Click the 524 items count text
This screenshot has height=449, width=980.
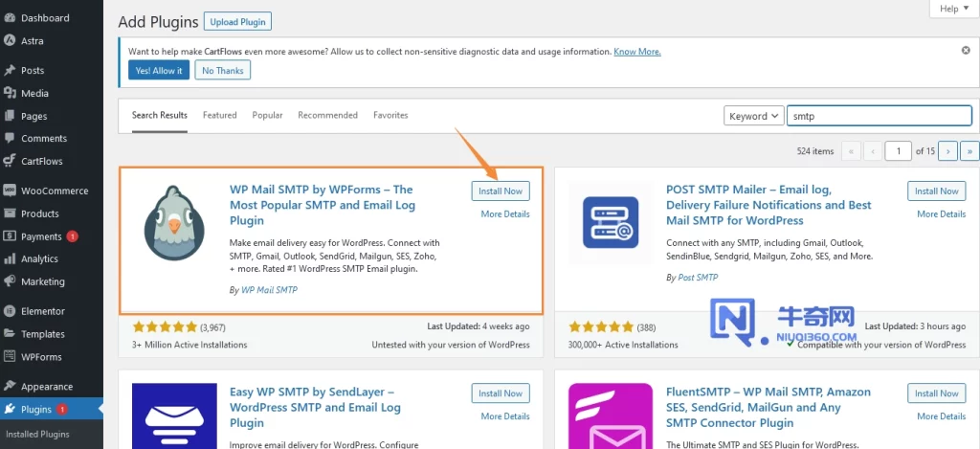[815, 151]
